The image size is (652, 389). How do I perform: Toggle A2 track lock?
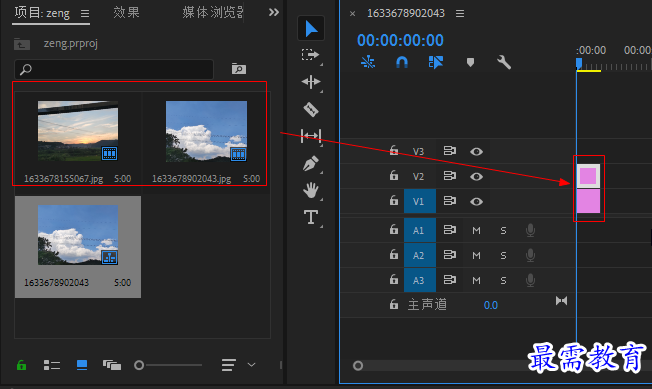tap(394, 254)
